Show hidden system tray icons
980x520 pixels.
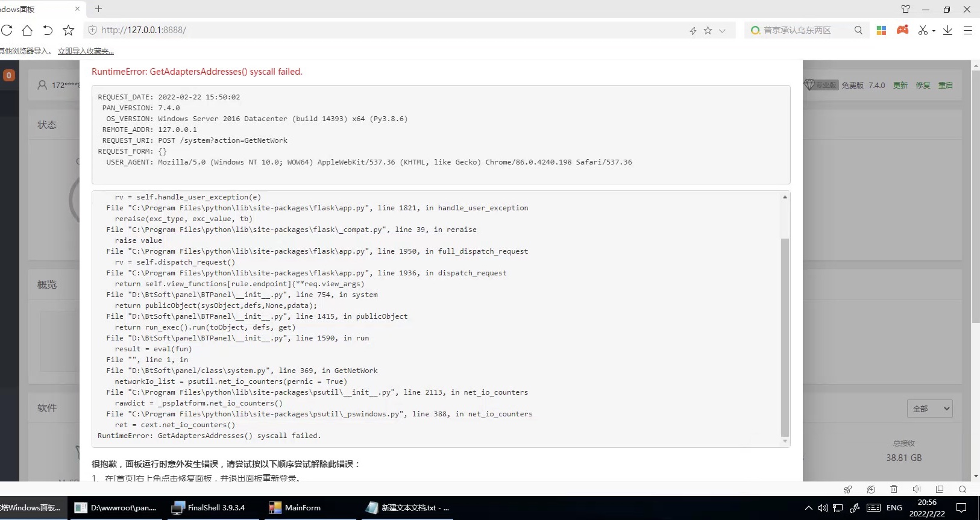[809, 508]
